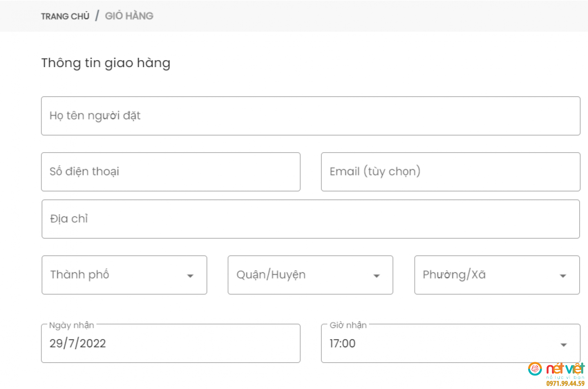Open the Phường/Xã selector
Screen dimensions: 588x389
tap(496, 275)
